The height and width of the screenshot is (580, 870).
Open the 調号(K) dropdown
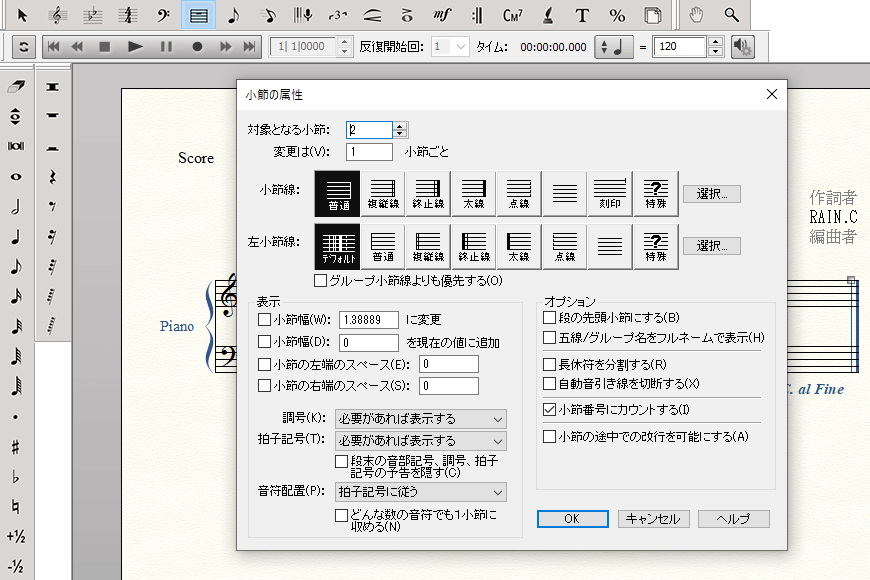420,418
